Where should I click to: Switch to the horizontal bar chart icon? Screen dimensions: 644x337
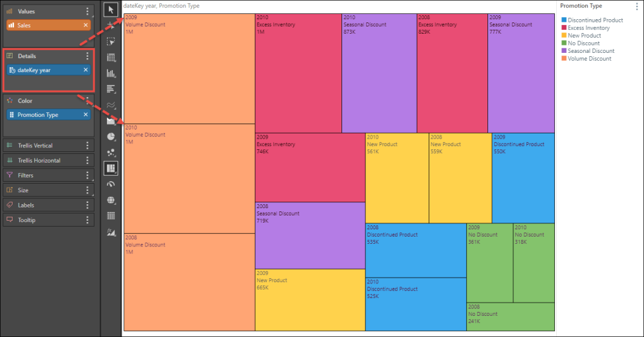pos(111,89)
